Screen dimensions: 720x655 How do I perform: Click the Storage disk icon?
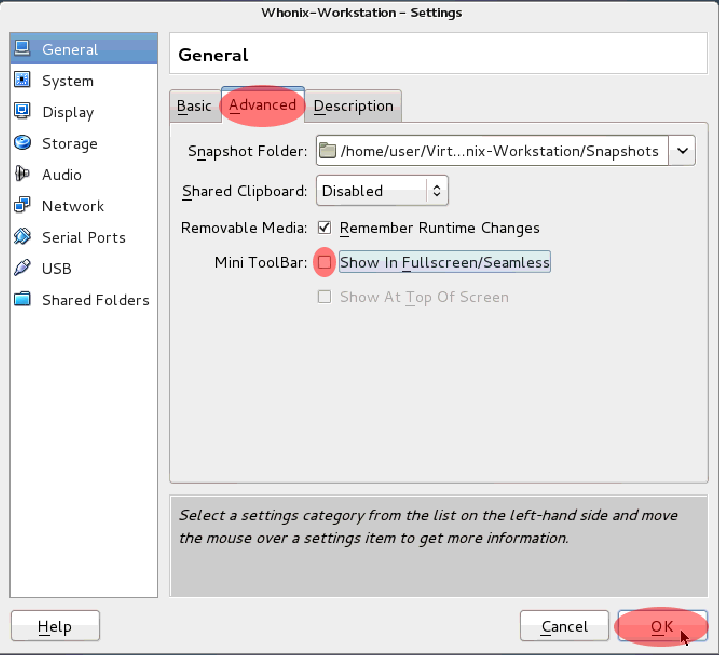point(22,143)
